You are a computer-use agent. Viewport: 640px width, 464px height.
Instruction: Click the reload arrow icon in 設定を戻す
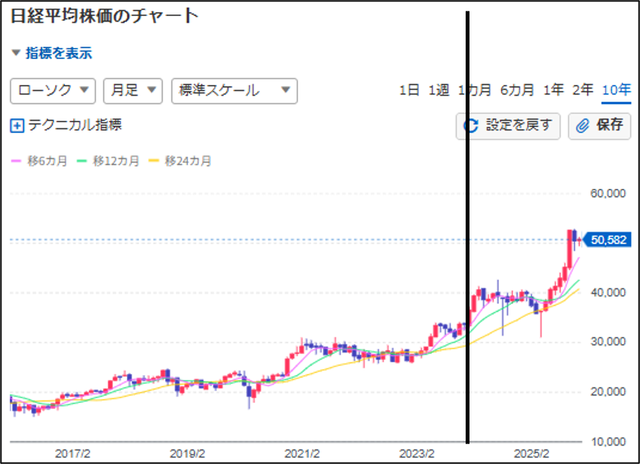click(x=471, y=126)
